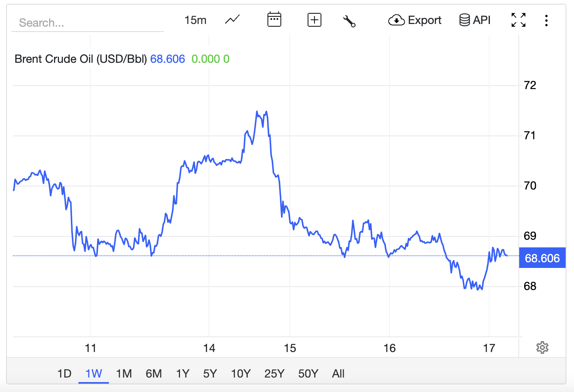Export the chart data

pos(415,20)
